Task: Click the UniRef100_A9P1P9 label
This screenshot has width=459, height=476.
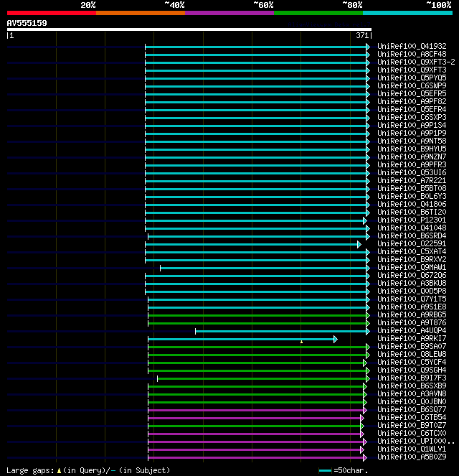Action: [x=412, y=133]
